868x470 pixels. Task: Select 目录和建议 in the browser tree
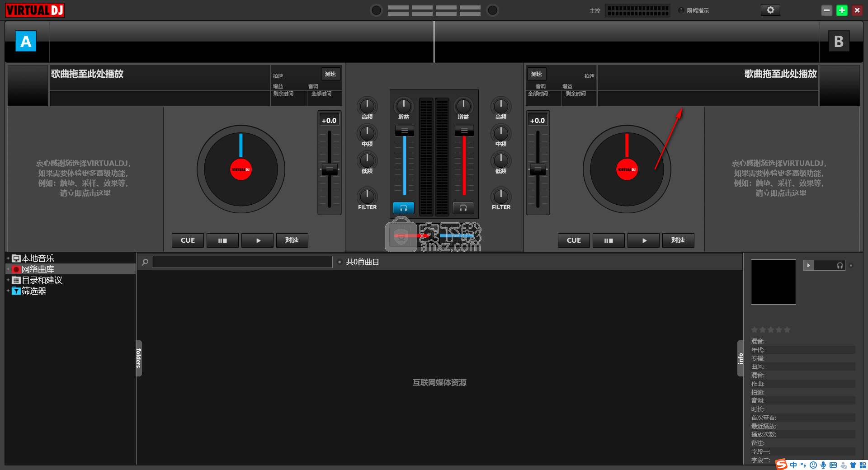point(42,280)
